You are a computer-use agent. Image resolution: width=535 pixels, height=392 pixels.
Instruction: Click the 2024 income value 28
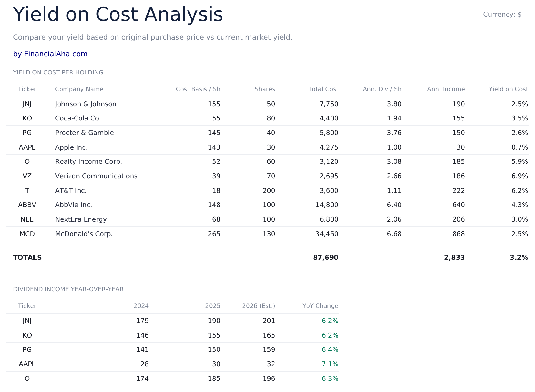[x=145, y=364]
